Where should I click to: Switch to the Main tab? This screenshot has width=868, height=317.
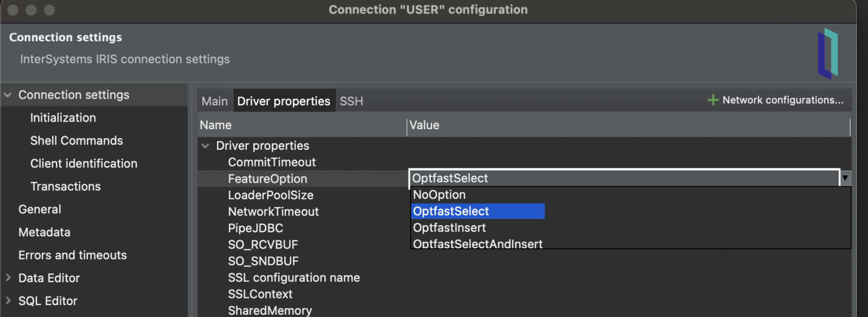coord(214,101)
